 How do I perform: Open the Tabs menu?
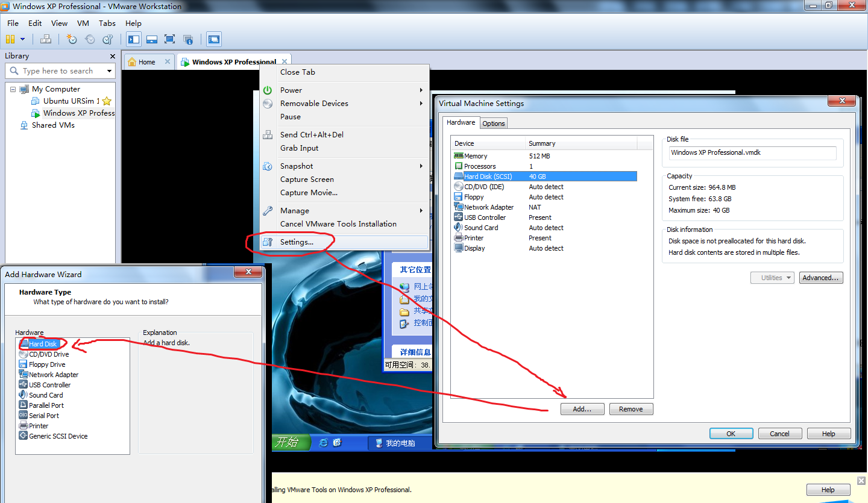click(107, 23)
